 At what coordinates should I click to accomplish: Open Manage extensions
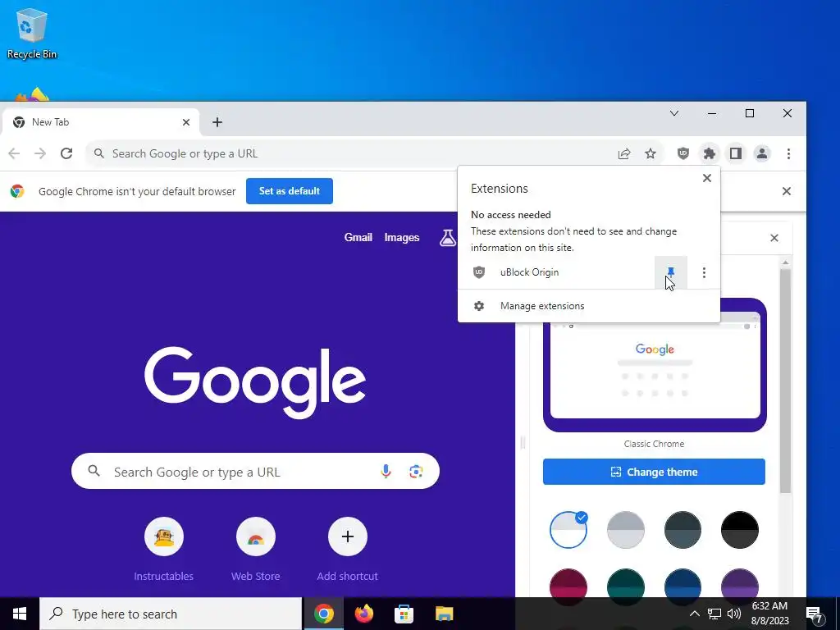tap(589, 306)
